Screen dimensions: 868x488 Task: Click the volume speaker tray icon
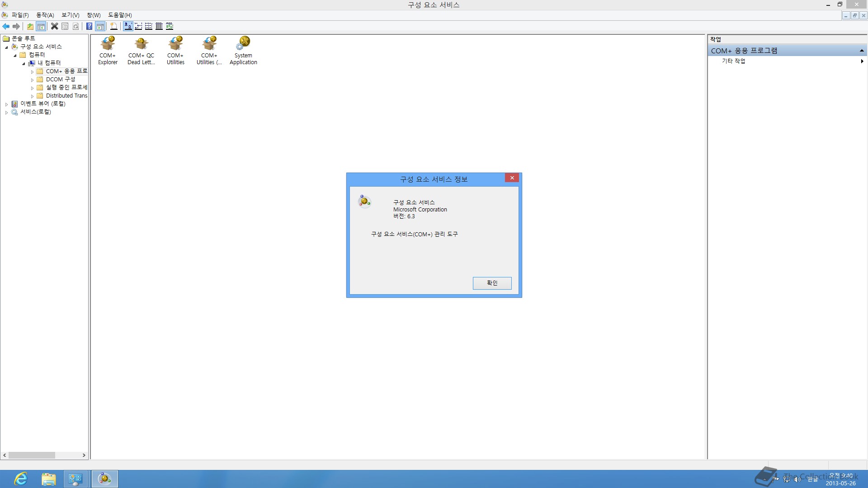pyautogui.click(x=797, y=479)
